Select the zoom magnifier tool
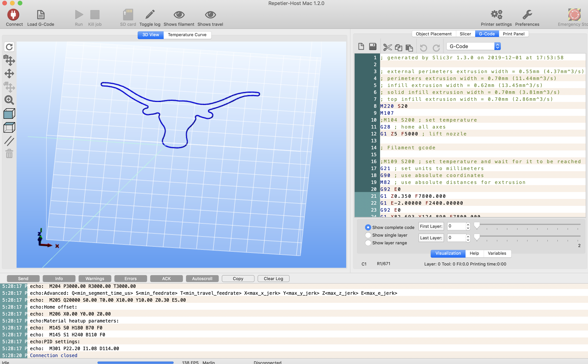 pyautogui.click(x=9, y=100)
